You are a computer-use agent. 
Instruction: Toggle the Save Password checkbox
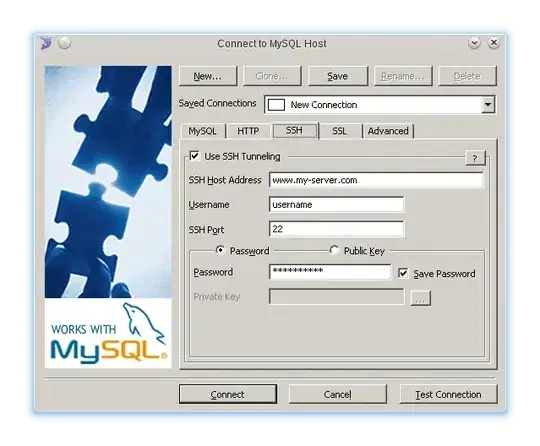(x=403, y=273)
